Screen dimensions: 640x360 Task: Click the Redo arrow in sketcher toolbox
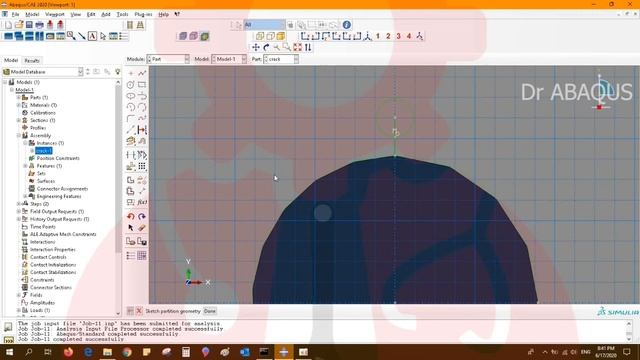point(142,217)
